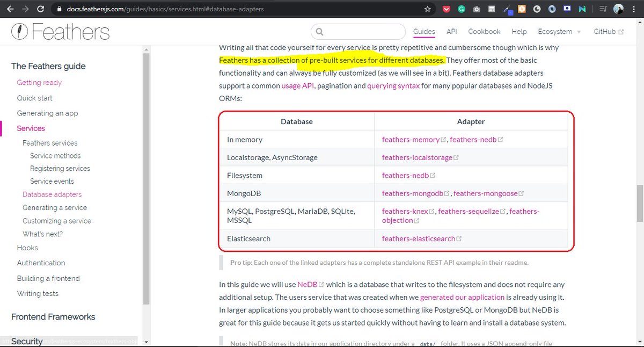Screen dimensions: 644x347
Task: Reload the FeathersJS docs page
Action: tap(41, 9)
